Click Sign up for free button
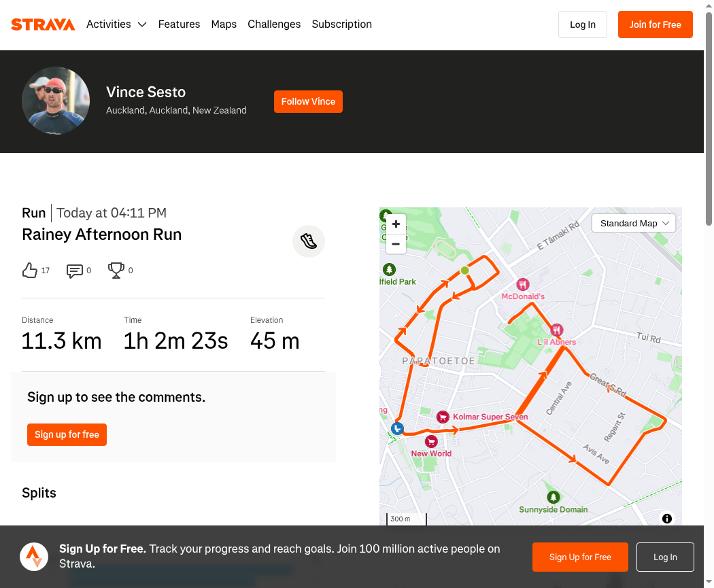This screenshot has height=588, width=714. coord(67,434)
